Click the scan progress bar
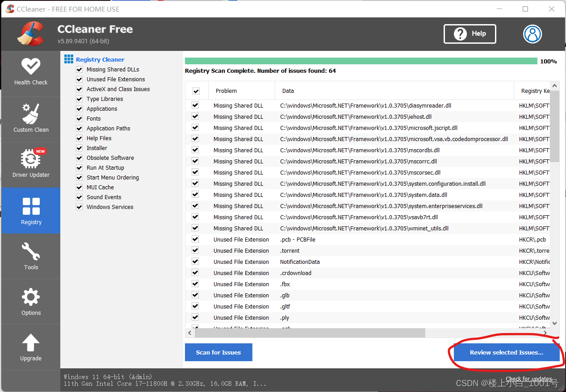Image resolution: width=566 pixels, height=392 pixels. tap(361, 61)
